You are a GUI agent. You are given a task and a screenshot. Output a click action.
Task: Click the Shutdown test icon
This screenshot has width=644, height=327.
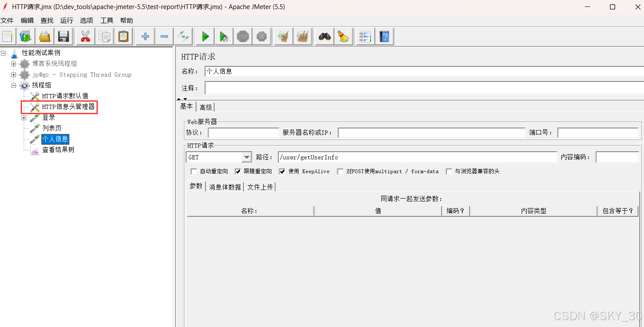262,37
